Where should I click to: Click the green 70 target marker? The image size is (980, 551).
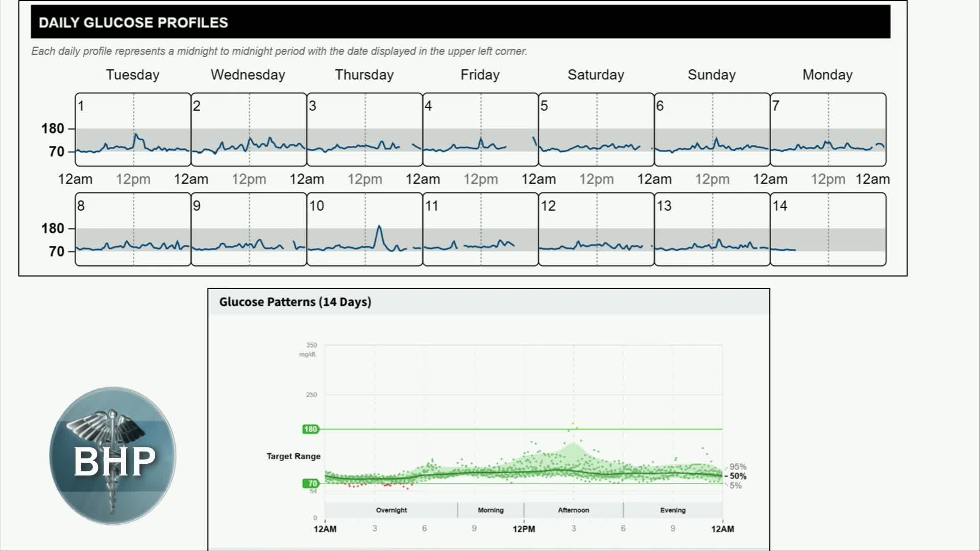point(311,483)
